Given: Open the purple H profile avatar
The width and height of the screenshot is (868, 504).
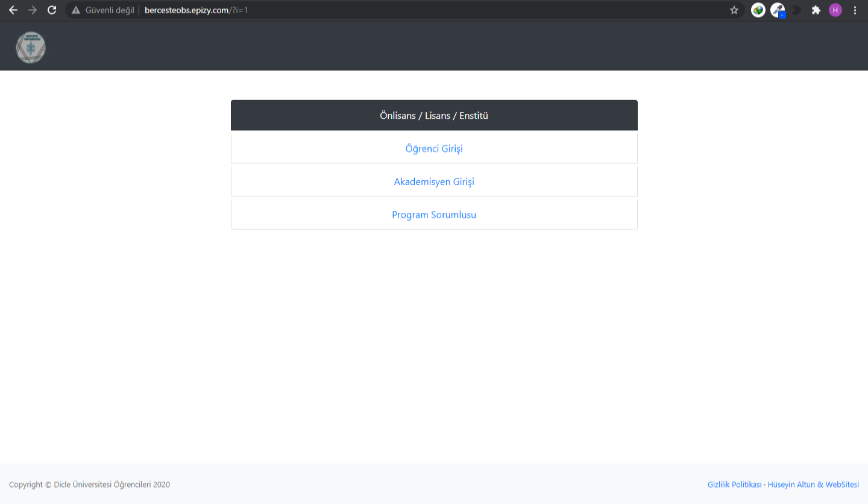Looking at the screenshot, I should click(835, 10).
